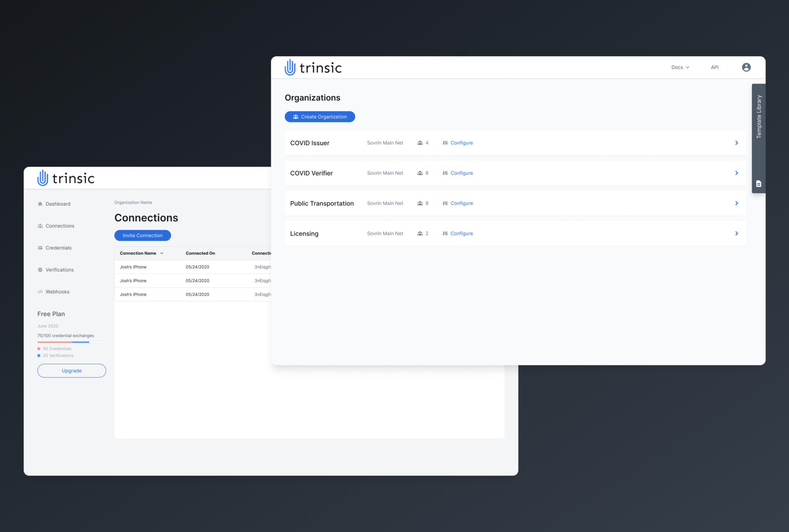Open Connections from the sidebar icon
Image resolution: width=789 pixels, height=532 pixels.
tap(40, 226)
